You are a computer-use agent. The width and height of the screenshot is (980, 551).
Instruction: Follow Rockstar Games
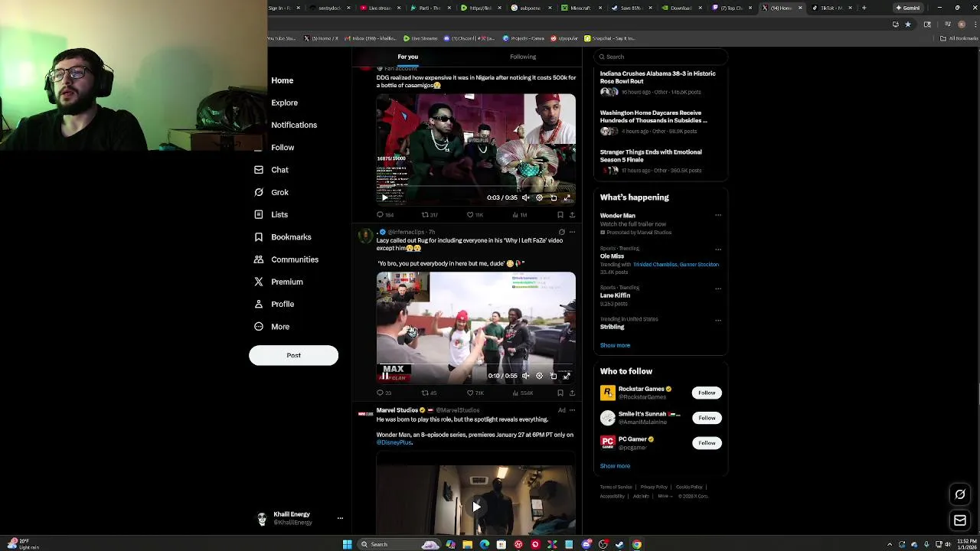click(707, 393)
